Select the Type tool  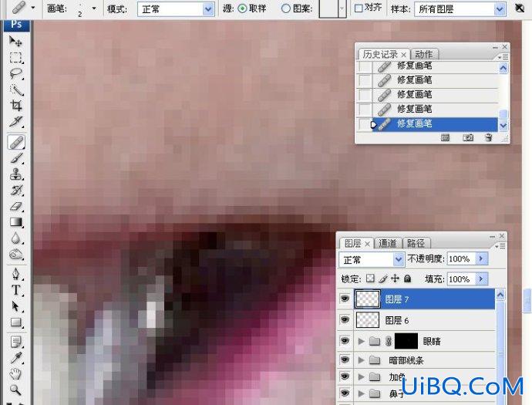(16, 290)
